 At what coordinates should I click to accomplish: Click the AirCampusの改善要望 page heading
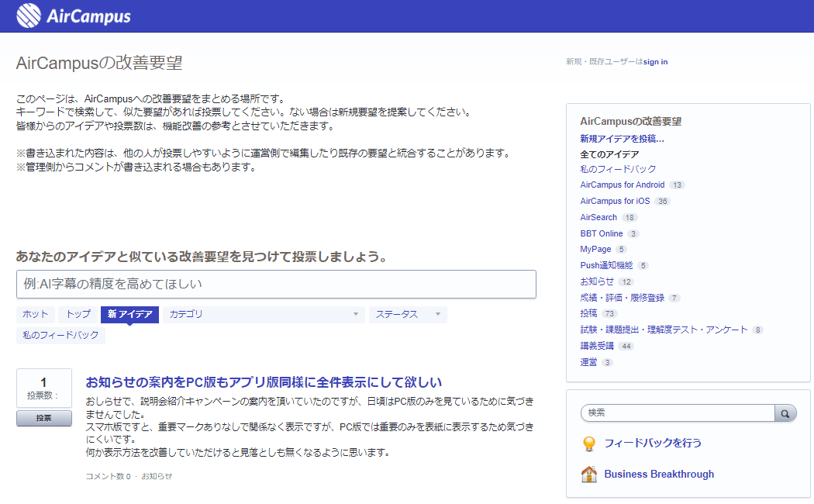100,63
